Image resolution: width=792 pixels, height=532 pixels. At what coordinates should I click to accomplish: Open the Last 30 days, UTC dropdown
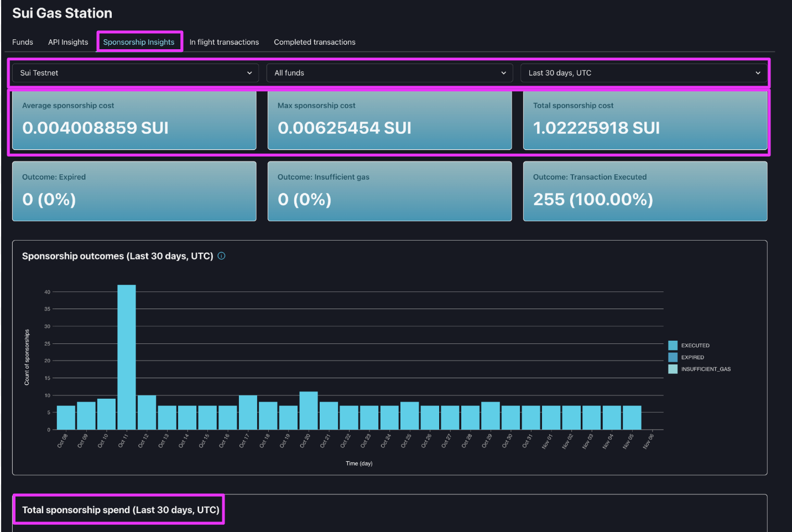(x=644, y=73)
